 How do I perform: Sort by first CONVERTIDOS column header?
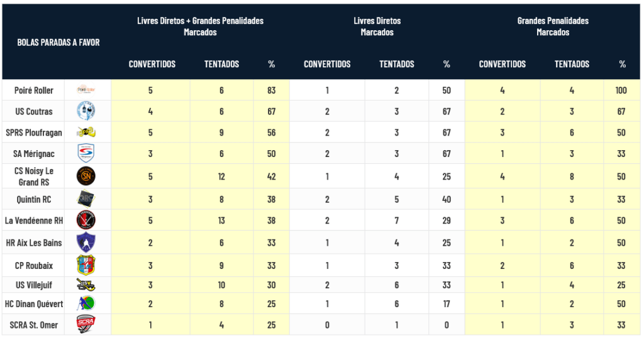pos(152,64)
